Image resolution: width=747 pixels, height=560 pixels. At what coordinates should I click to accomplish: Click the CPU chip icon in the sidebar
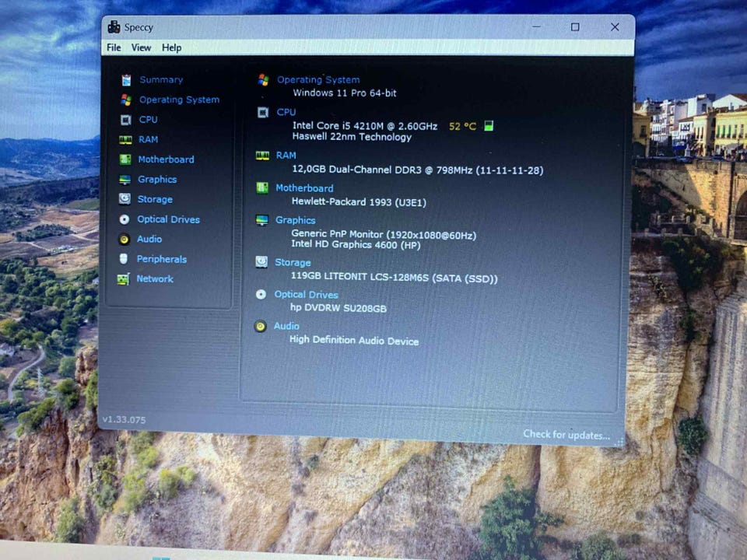click(x=126, y=120)
